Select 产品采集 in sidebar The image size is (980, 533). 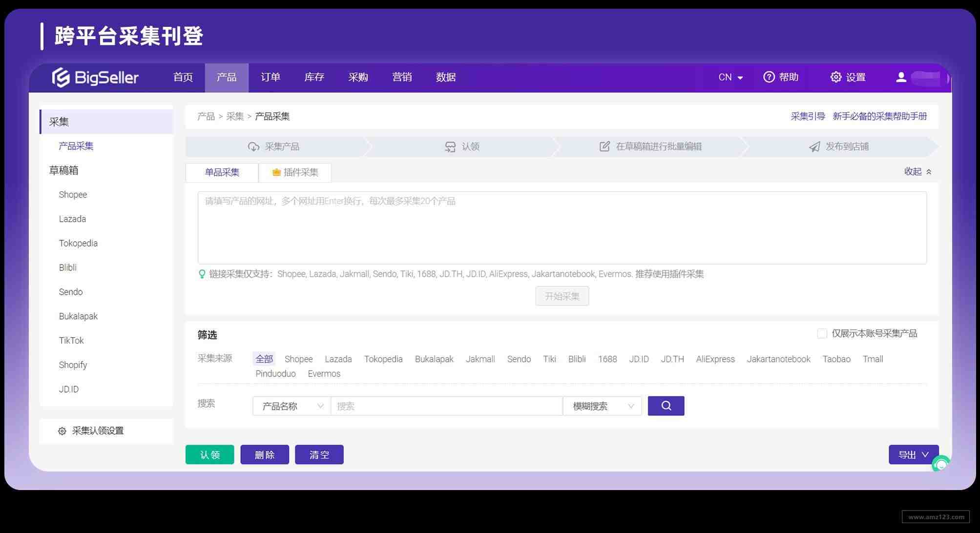pos(76,146)
